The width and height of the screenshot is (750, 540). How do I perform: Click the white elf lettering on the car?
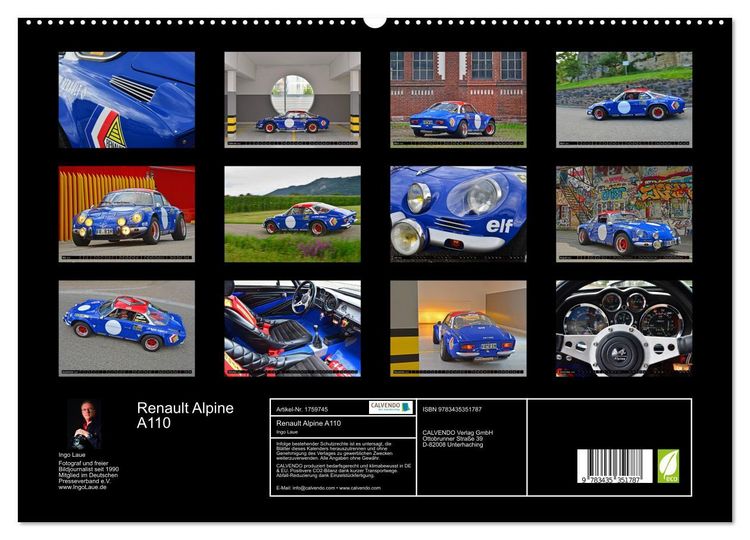[499, 226]
